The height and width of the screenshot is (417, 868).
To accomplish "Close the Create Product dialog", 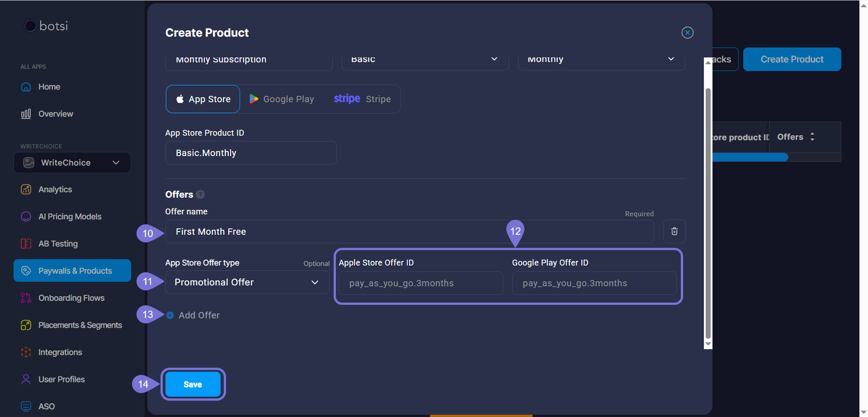I will pyautogui.click(x=687, y=33).
